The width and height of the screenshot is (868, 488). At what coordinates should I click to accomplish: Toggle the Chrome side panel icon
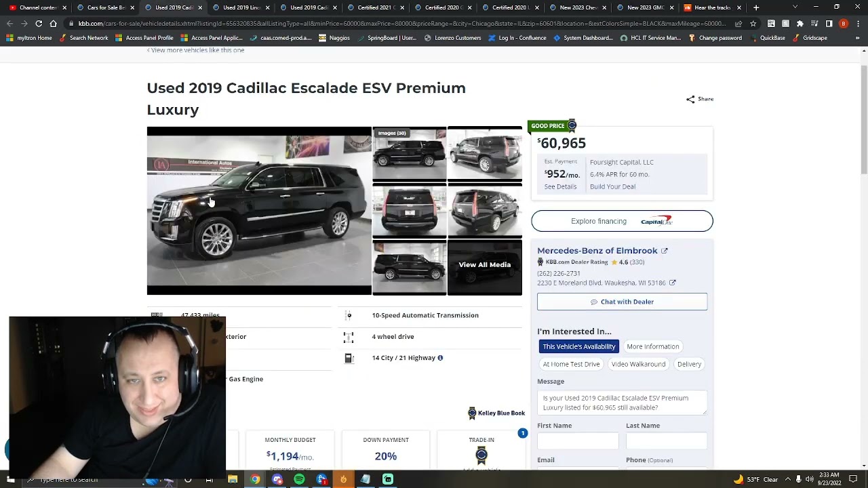click(829, 23)
